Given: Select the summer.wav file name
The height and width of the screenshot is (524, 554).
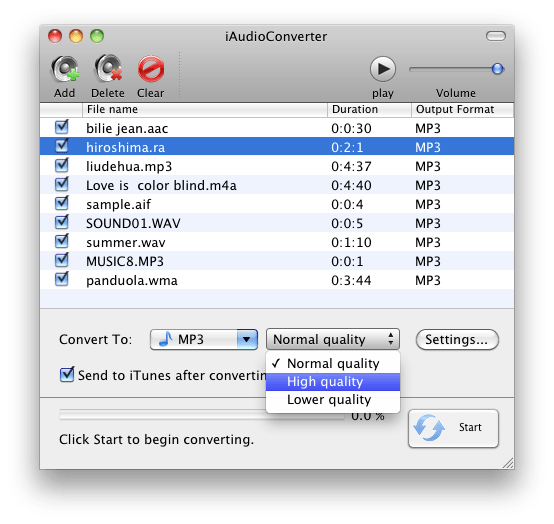Looking at the screenshot, I should pos(125,243).
